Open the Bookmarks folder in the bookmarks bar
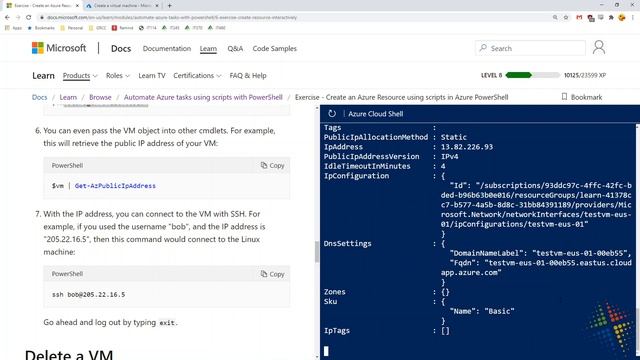The height and width of the screenshot is (360, 640). [x=41, y=28]
